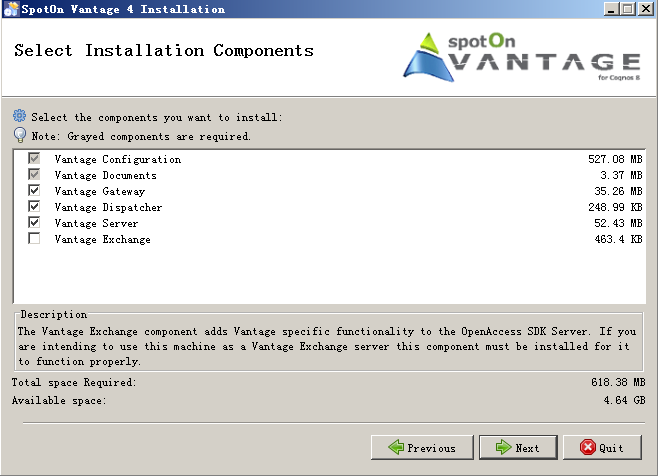Image resolution: width=658 pixels, height=476 pixels.
Task: Select the Vantage Configuration row label
Action: tap(118, 160)
